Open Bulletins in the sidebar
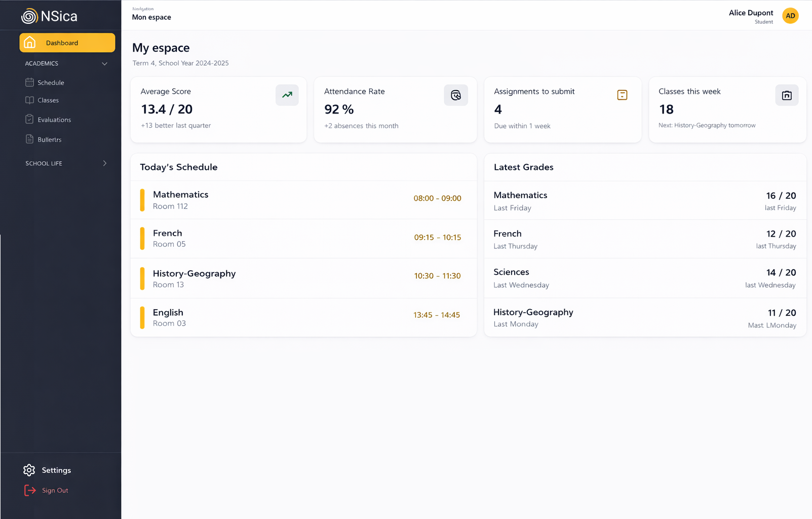This screenshot has width=812, height=519. pyautogui.click(x=50, y=139)
